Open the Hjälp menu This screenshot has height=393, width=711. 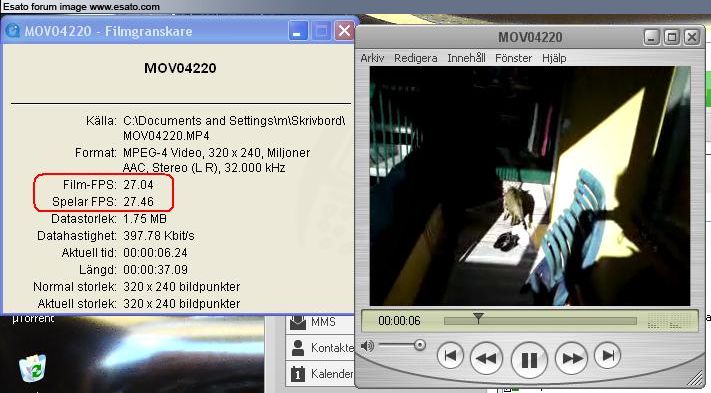(554, 58)
